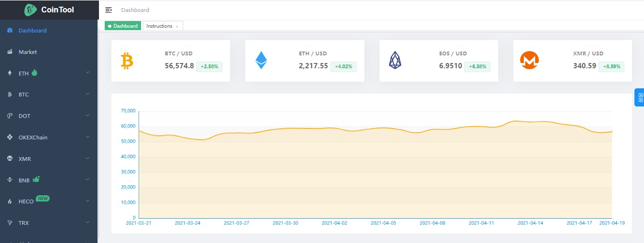Switch to the Instructions tab
The width and height of the screenshot is (644, 243).
[159, 26]
